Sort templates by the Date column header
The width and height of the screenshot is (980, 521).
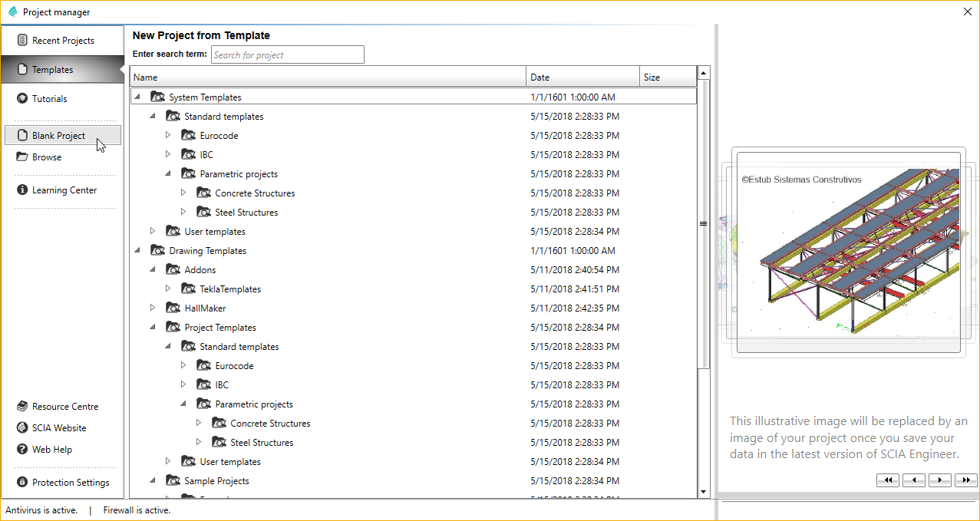[582, 77]
